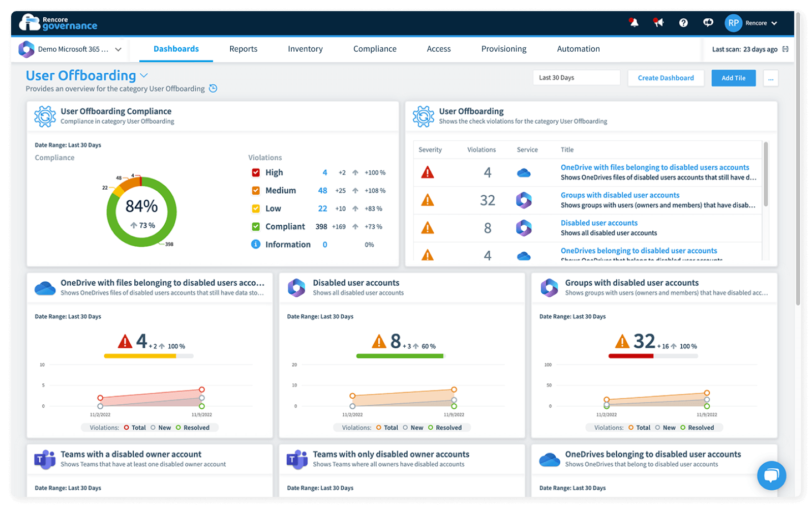Refresh the User Offboarding category overview
The width and height of the screenshot is (812, 508).
[x=214, y=88]
